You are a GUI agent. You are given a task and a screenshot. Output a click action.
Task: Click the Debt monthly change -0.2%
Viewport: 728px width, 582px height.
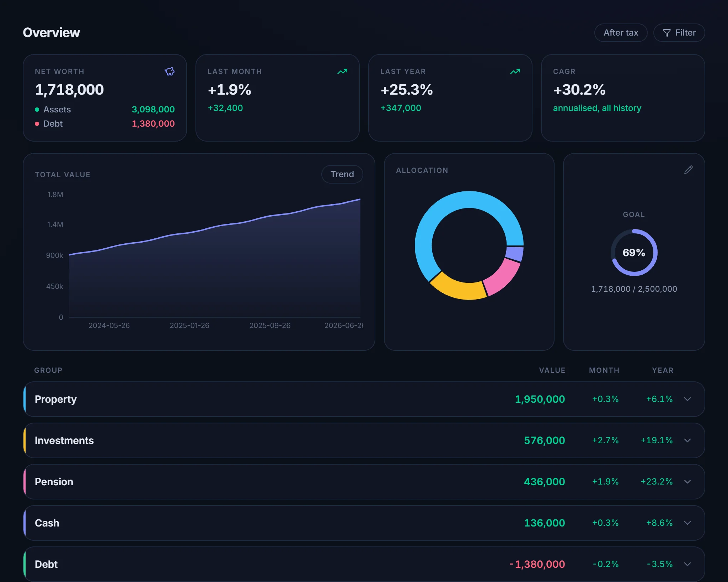pos(606,564)
